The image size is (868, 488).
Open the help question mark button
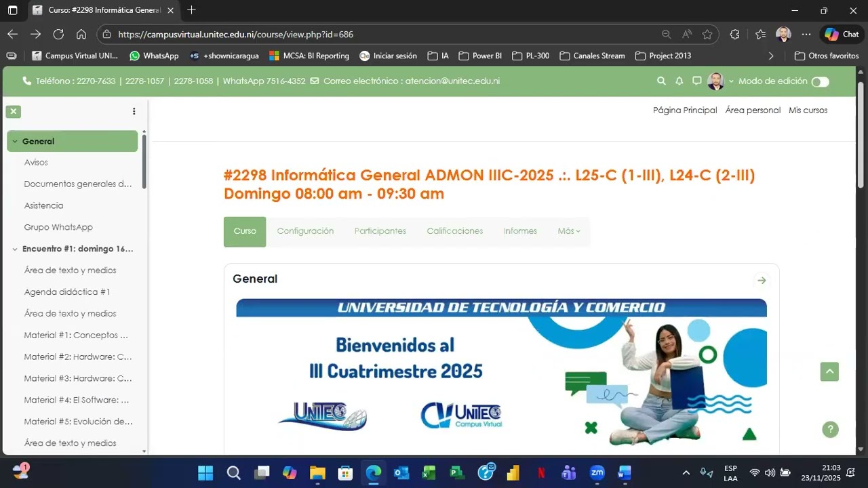point(830,429)
